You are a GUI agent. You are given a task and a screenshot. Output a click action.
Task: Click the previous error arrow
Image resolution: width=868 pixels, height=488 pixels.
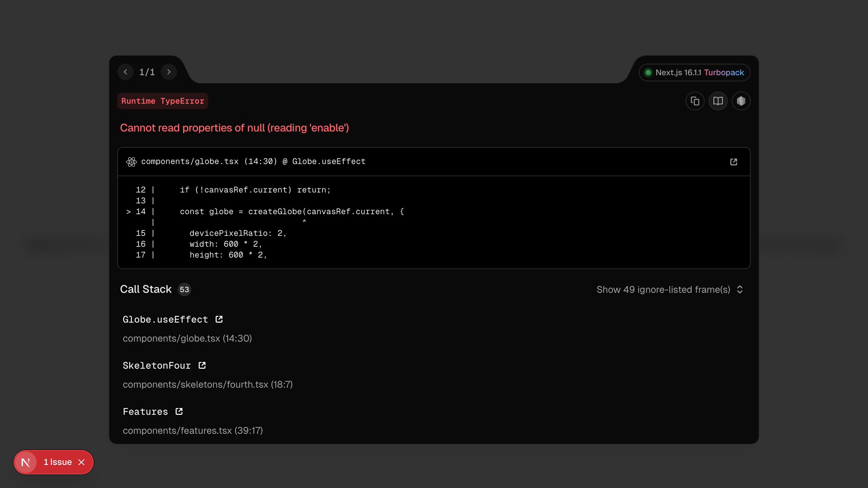tap(125, 72)
